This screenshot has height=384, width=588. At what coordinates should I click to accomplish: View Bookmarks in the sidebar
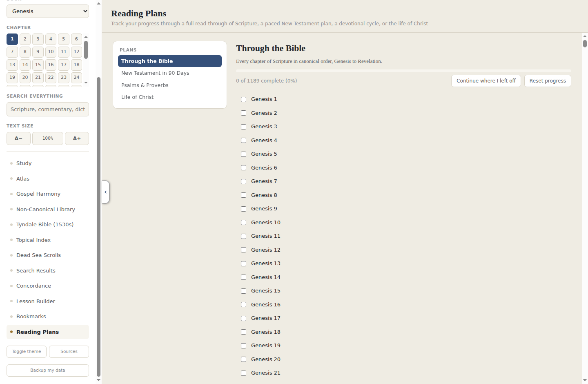[x=48, y=317]
